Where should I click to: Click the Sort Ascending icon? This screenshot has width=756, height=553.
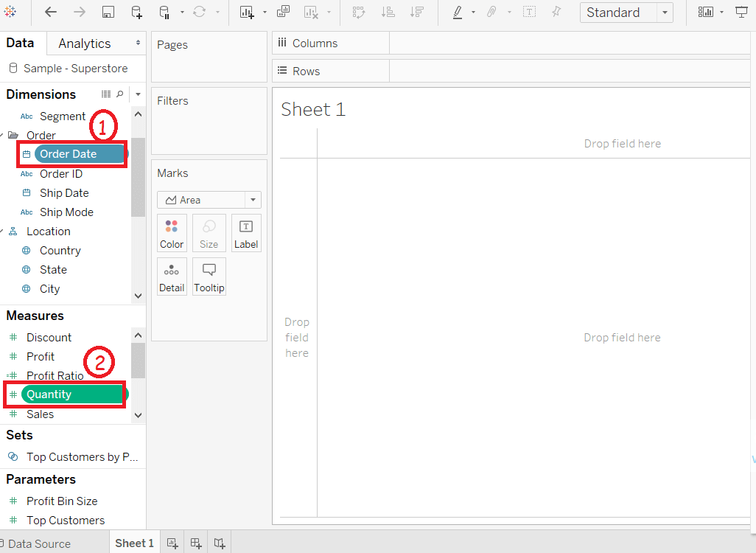pyautogui.click(x=388, y=12)
